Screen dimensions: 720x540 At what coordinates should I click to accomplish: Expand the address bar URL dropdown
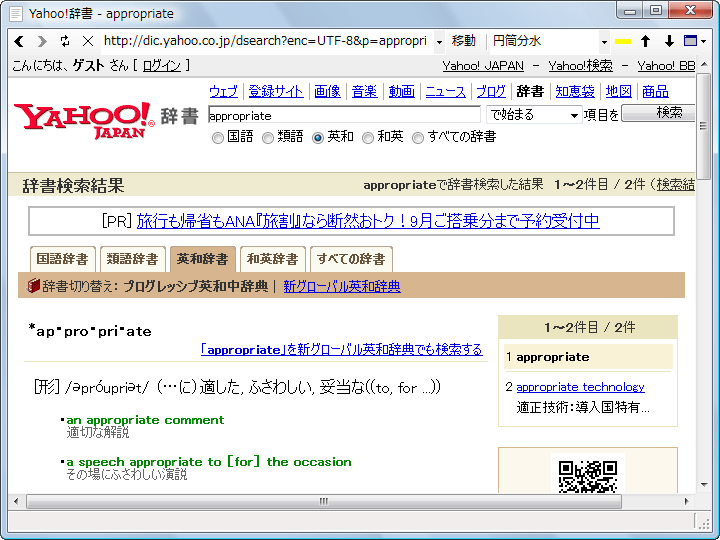439,41
